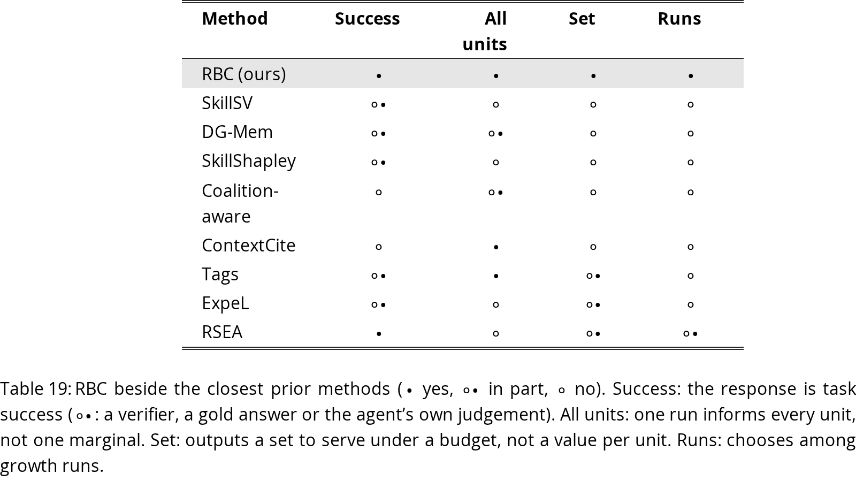Click the DG-Mem method name
Viewport: 856px width, 504px height.
click(237, 132)
